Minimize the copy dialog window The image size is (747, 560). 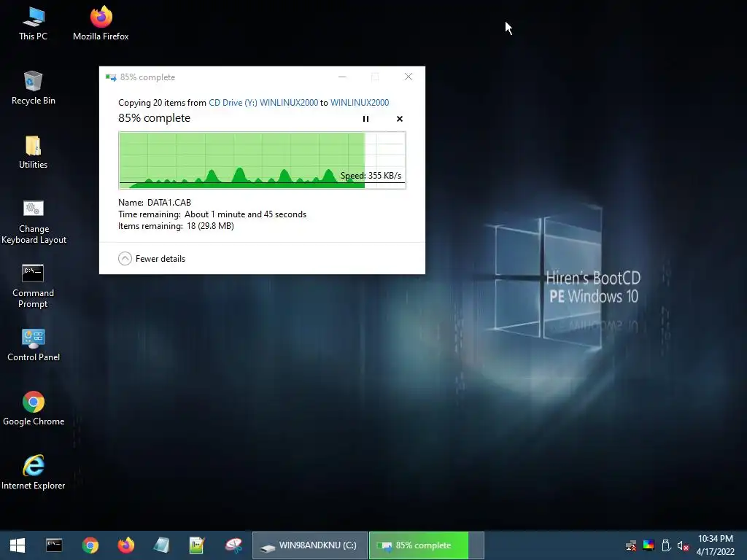(342, 77)
